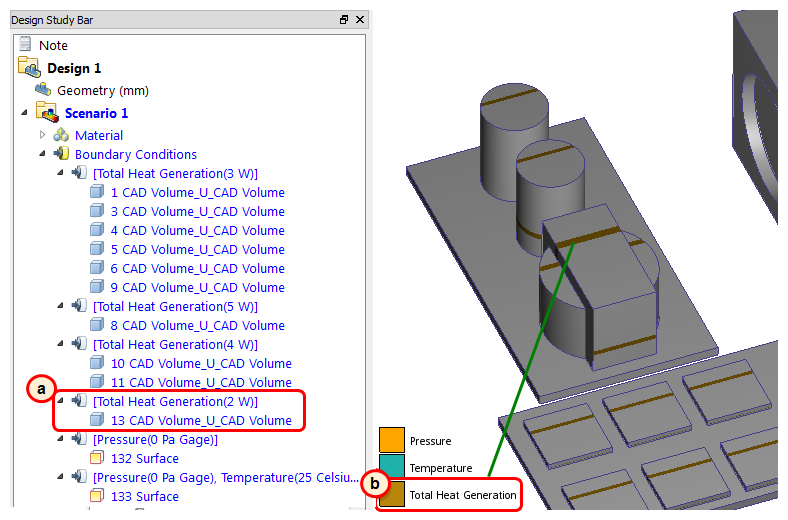The height and width of the screenshot is (520, 788).
Task: Collapse the Boundary Conditions branch
Action: [x=43, y=154]
